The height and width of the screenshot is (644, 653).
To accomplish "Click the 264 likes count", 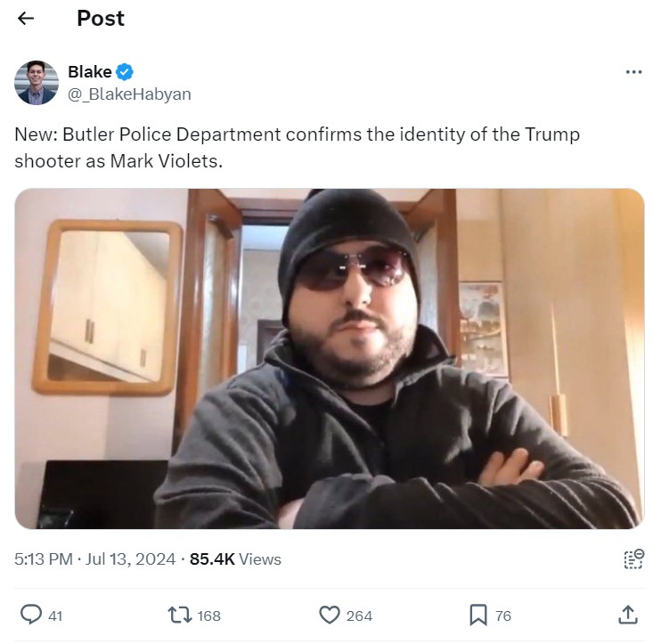I will [x=359, y=615].
